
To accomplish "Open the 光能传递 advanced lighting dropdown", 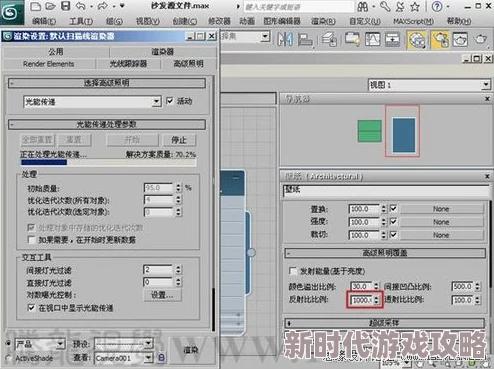I will click(x=92, y=102).
